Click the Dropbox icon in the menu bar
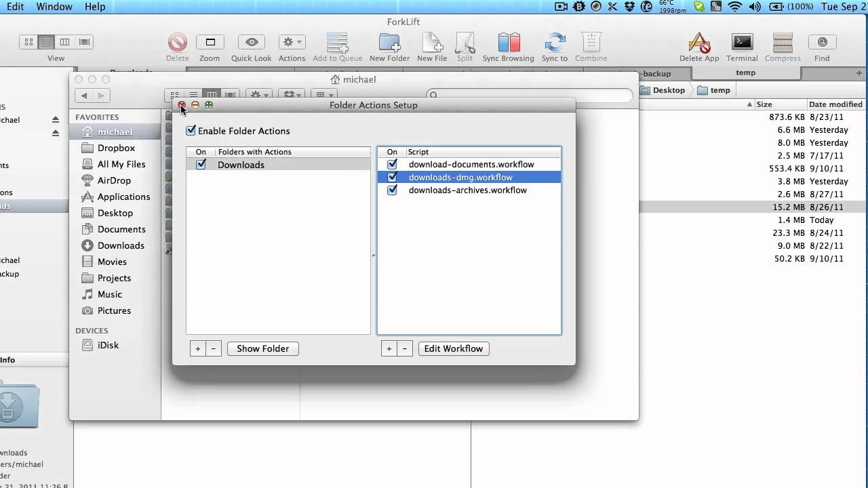Image resolution: width=868 pixels, height=488 pixels. pyautogui.click(x=631, y=7)
